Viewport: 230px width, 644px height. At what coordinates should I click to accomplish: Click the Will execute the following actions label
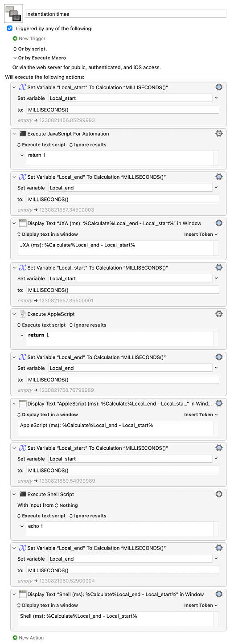(x=44, y=77)
